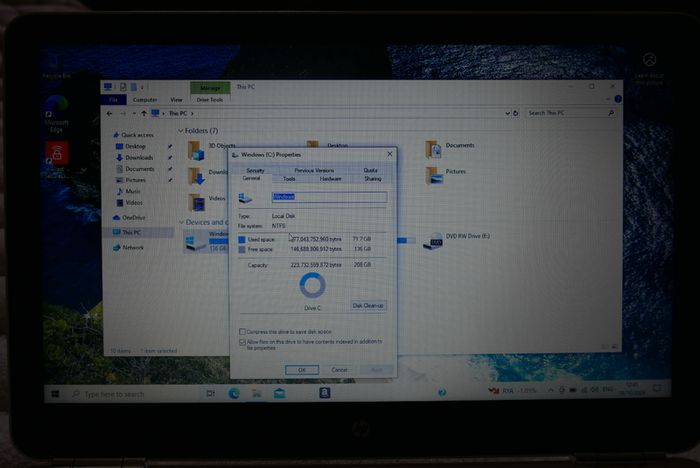700x468 pixels.
Task: Open the recent locations dropdown arrow
Action: click(134, 113)
